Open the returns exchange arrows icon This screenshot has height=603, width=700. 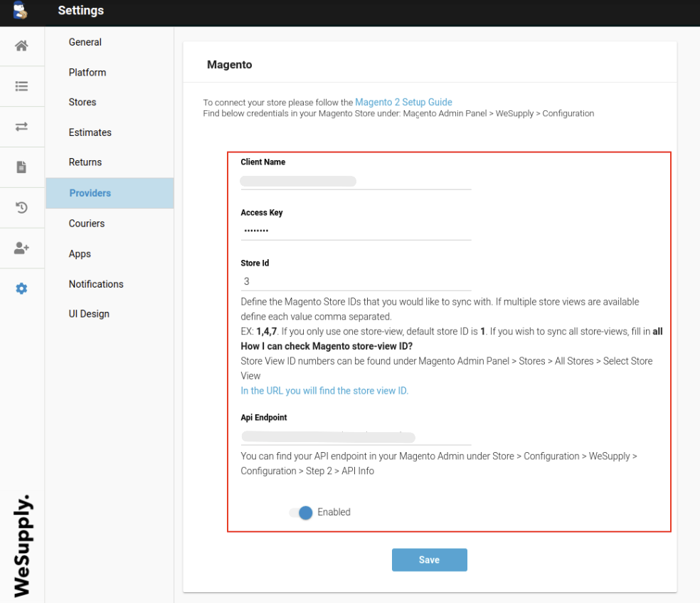[x=21, y=127]
